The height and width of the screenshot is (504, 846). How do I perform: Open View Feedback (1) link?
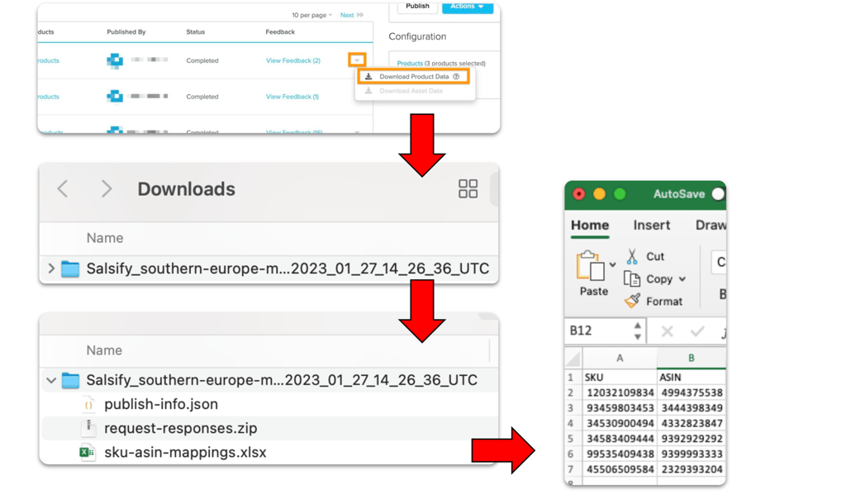(292, 97)
